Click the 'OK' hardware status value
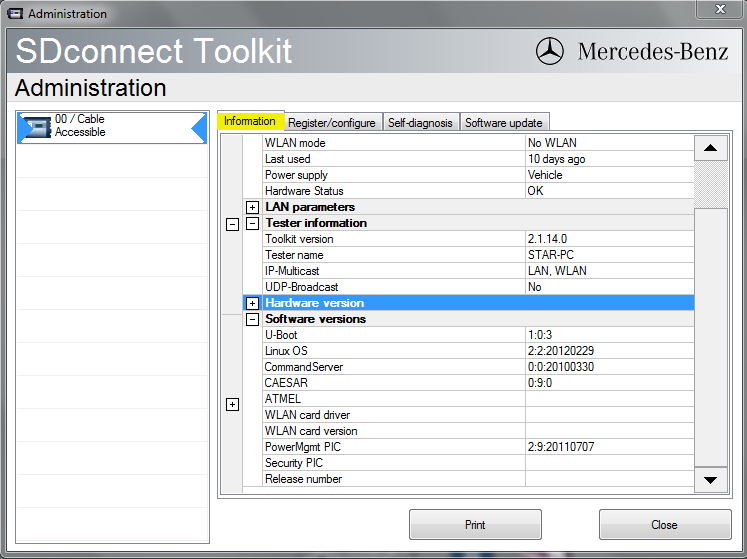 [535, 191]
